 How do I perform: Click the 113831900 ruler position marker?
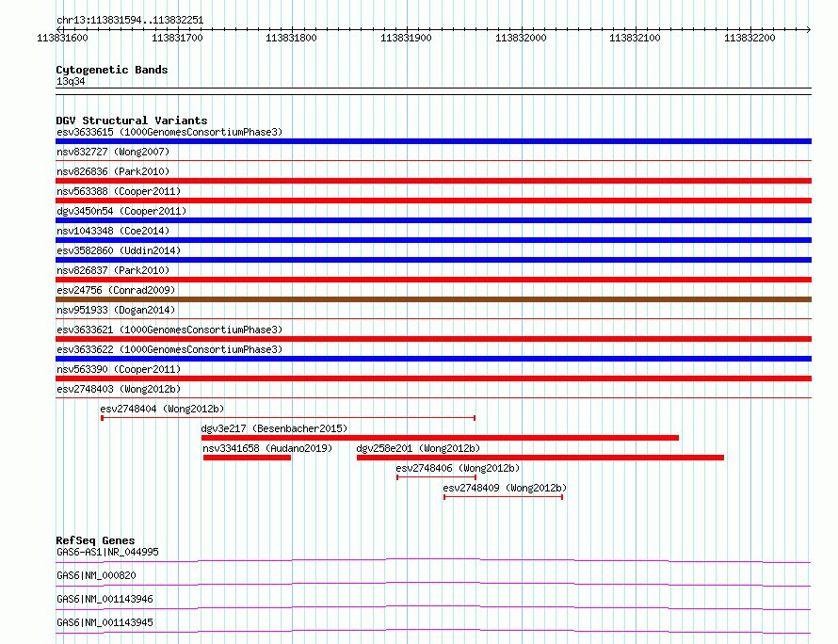[x=406, y=38]
